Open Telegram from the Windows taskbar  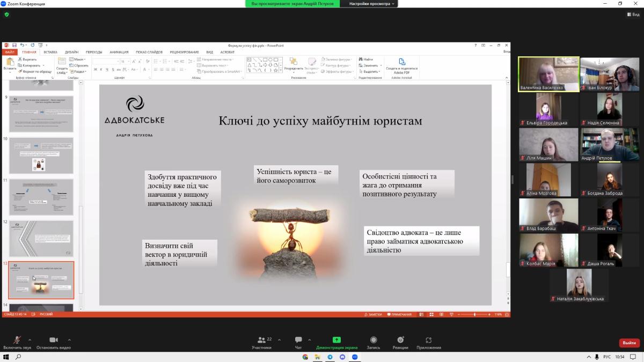click(330, 357)
